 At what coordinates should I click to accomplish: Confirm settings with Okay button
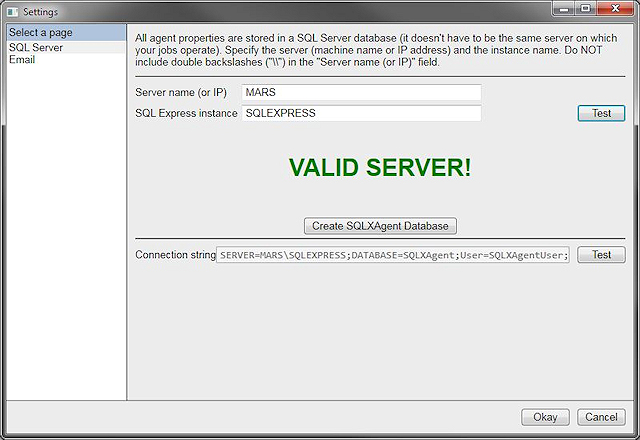(x=545, y=417)
